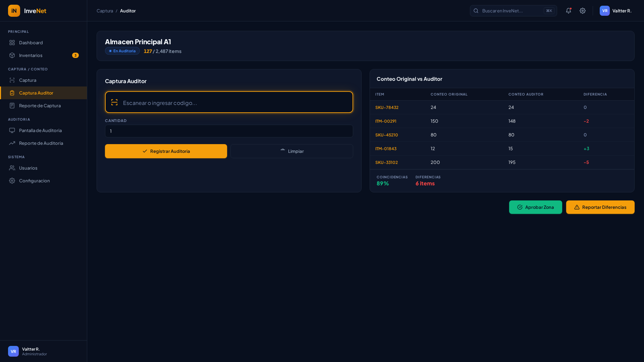Focus the Cantidad input field
This screenshot has width=644, height=362.
click(229, 131)
